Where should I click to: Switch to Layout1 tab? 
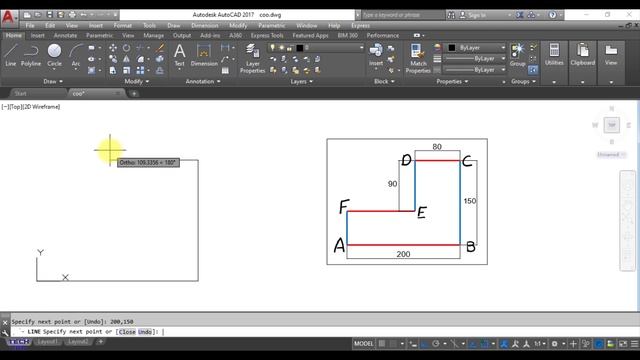point(47,342)
